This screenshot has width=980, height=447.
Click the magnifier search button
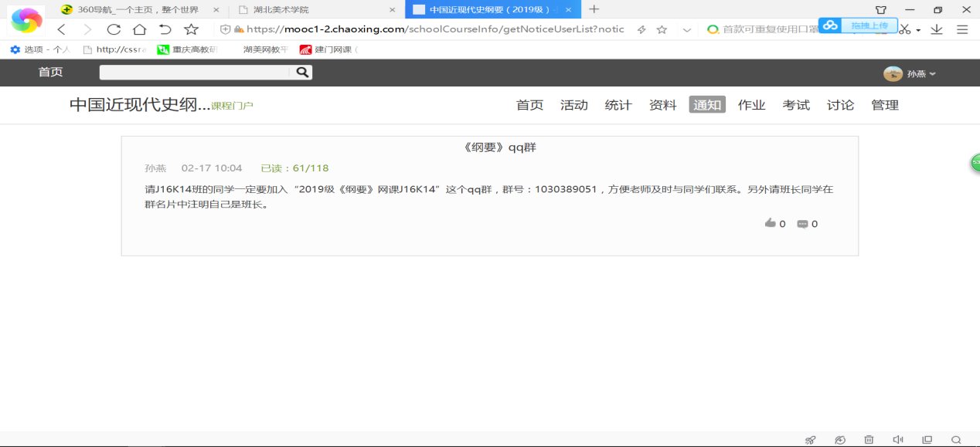303,72
